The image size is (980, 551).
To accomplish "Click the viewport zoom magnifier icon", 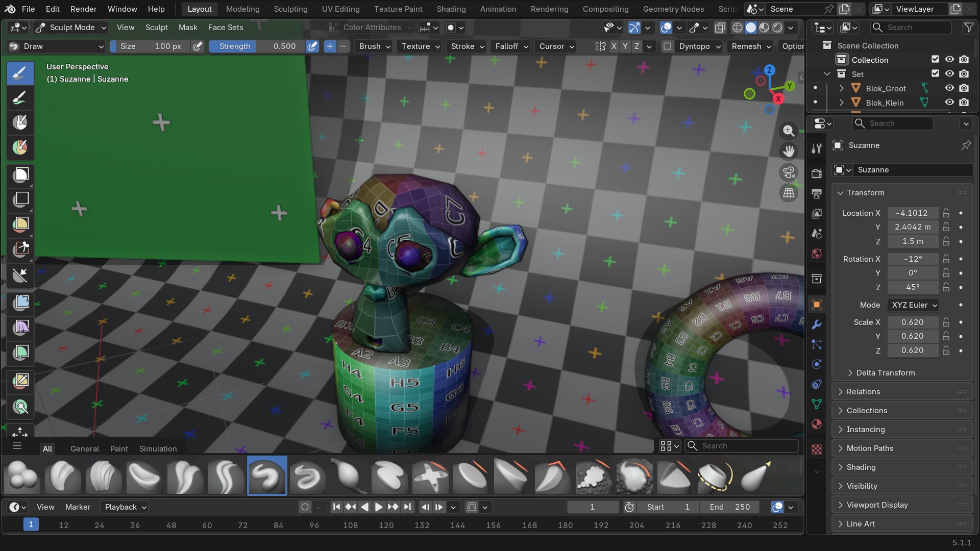I will click(x=789, y=131).
